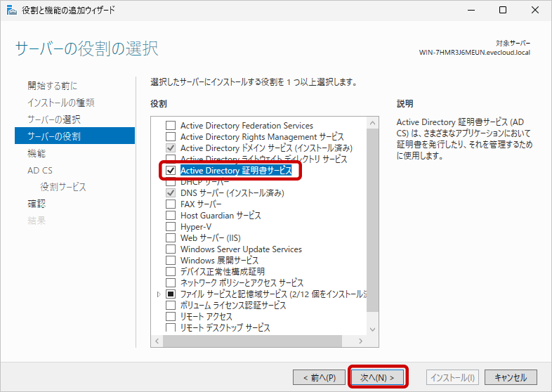This screenshot has height=392, width=552.
Task: Click the 次へ(N) button
Action: (378, 377)
